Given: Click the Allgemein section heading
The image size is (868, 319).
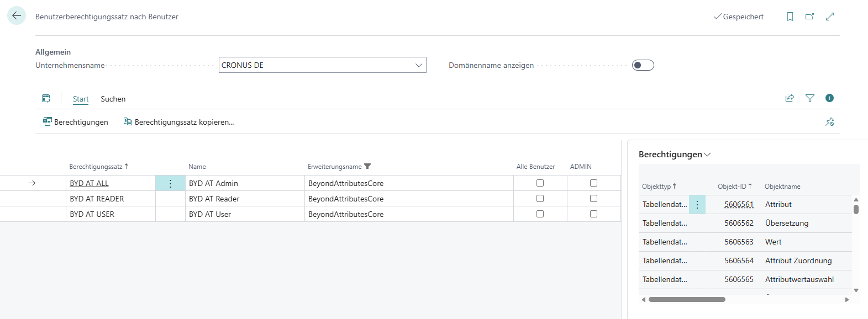Looking at the screenshot, I should click(53, 52).
